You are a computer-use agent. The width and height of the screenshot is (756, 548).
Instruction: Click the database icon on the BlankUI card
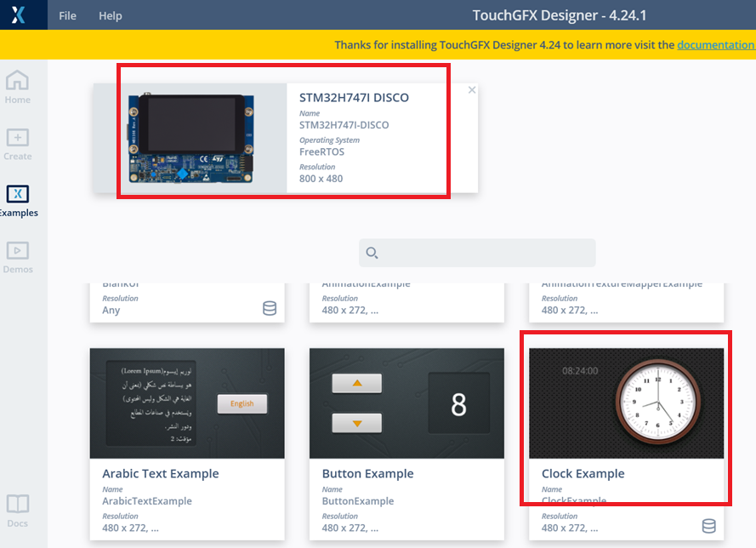click(x=270, y=308)
